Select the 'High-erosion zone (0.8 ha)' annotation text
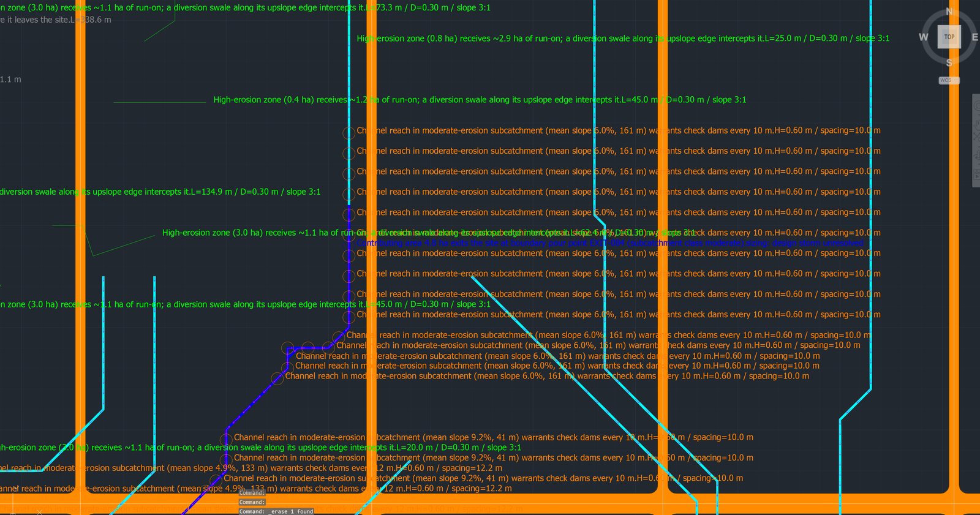The height and width of the screenshot is (515, 980). coord(623,39)
